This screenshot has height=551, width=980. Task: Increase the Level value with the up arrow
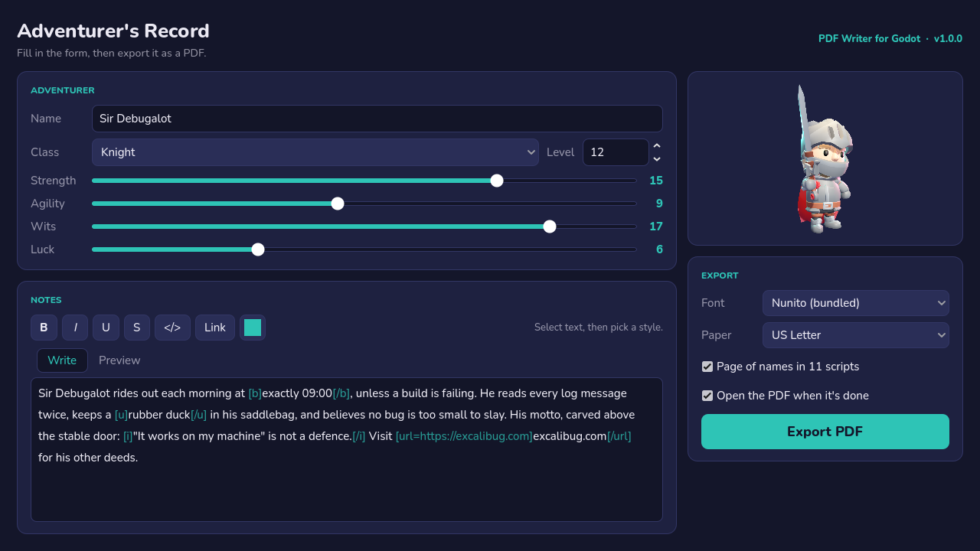click(x=657, y=145)
